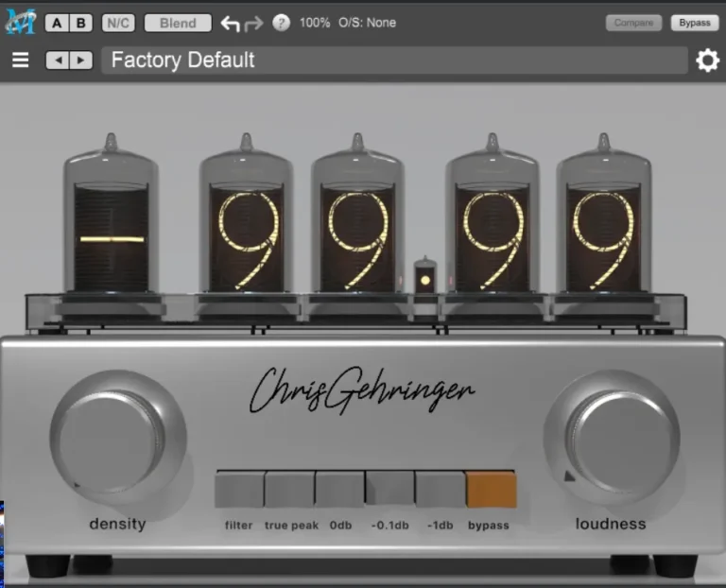Image resolution: width=726 pixels, height=588 pixels.
Task: Go to the next preset arrow
Action: (80, 61)
